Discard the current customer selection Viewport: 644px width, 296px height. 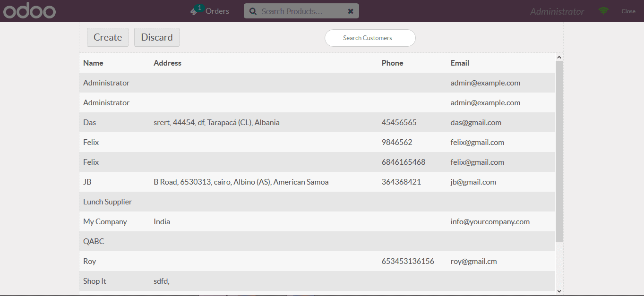[156, 37]
